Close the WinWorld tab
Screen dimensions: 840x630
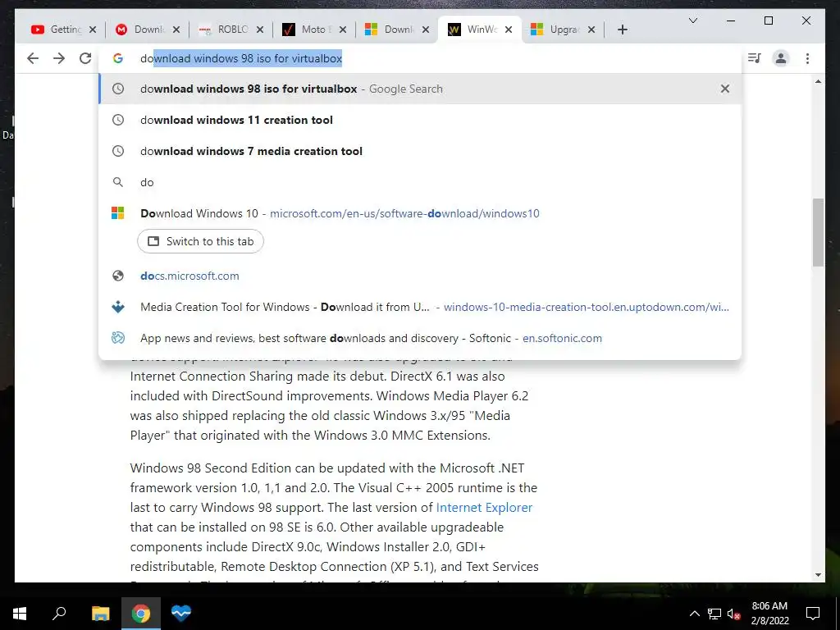tap(509, 30)
